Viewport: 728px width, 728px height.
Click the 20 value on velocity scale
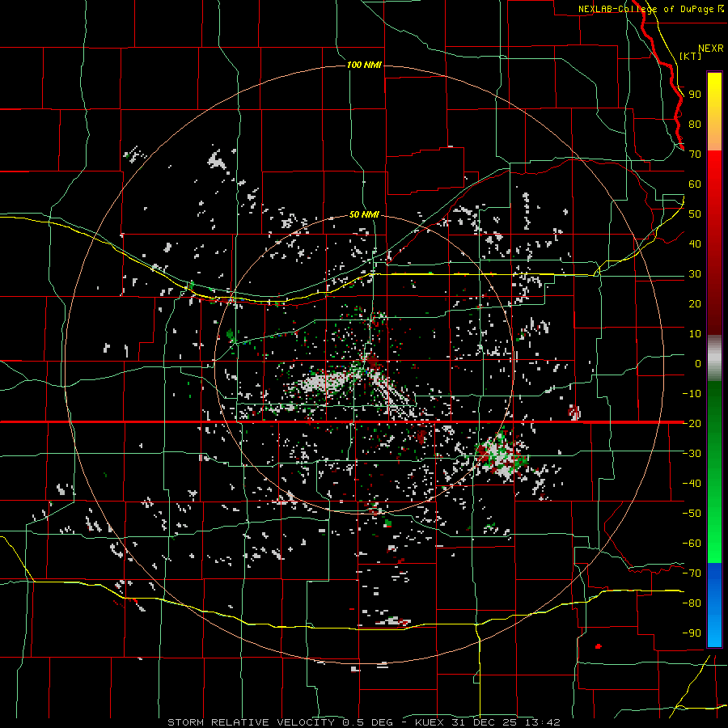tap(695, 304)
